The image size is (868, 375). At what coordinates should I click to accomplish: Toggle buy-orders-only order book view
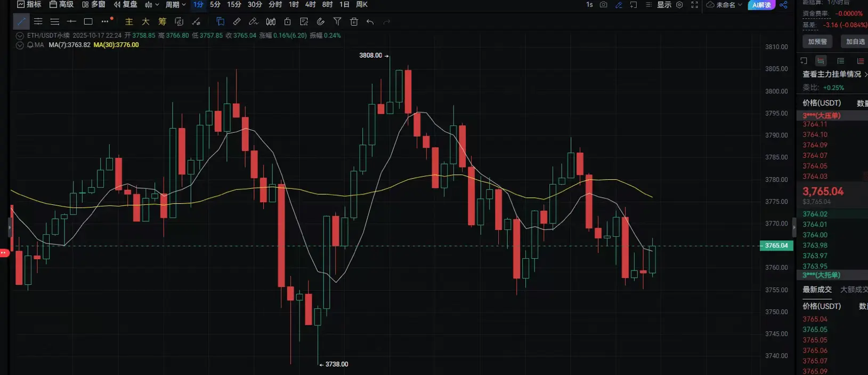pyautogui.click(x=841, y=61)
